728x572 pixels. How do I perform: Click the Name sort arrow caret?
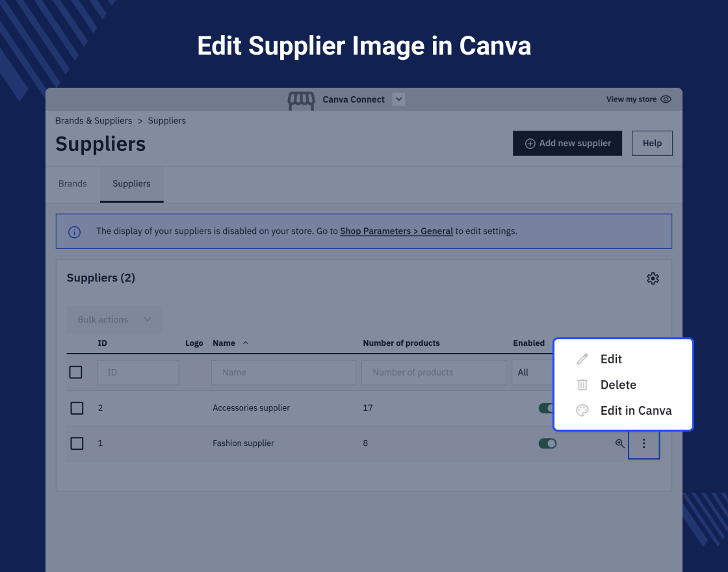point(246,343)
